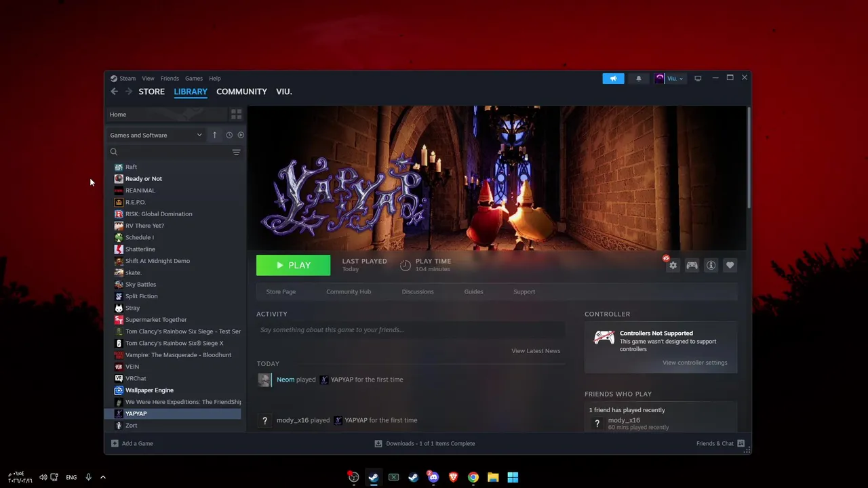Open Downloads status at bottom
The image size is (868, 488).
pyautogui.click(x=425, y=443)
